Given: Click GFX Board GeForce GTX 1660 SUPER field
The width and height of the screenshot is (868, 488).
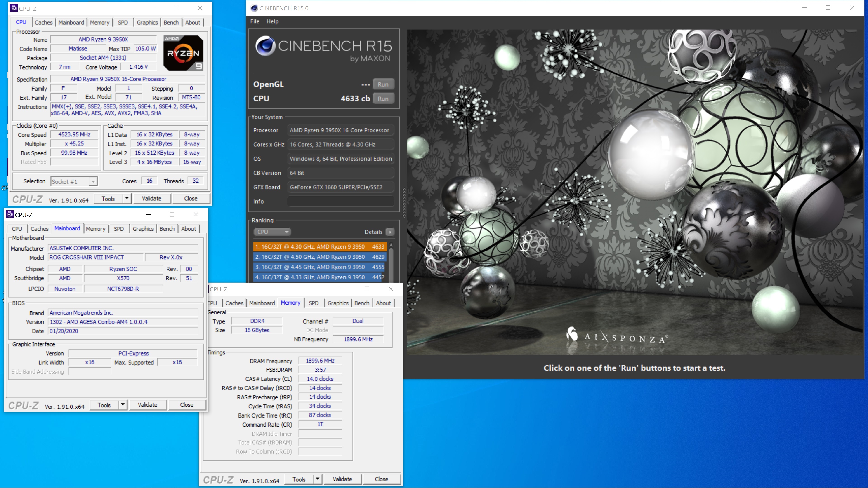Looking at the screenshot, I should pos(340,187).
